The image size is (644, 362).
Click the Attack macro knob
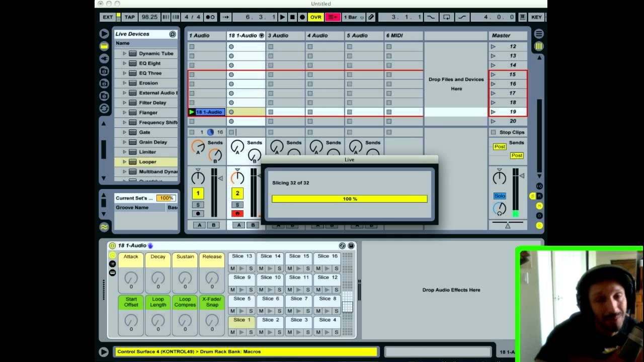pos(131,278)
